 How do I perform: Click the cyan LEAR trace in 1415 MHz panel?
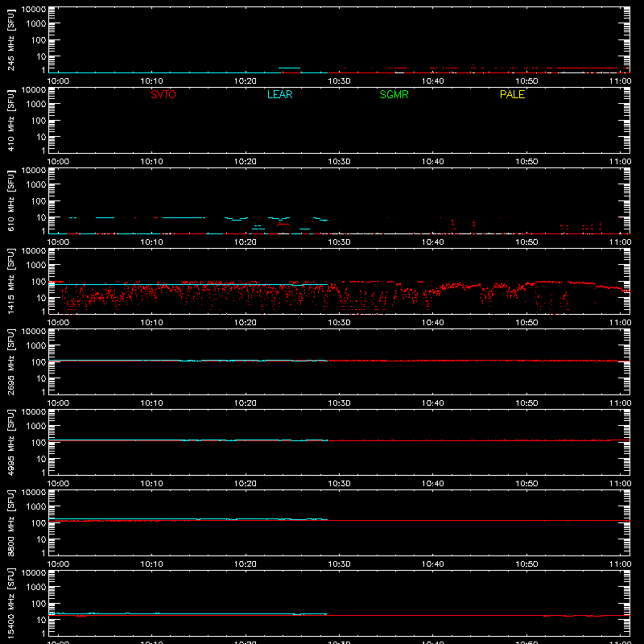click(188, 284)
